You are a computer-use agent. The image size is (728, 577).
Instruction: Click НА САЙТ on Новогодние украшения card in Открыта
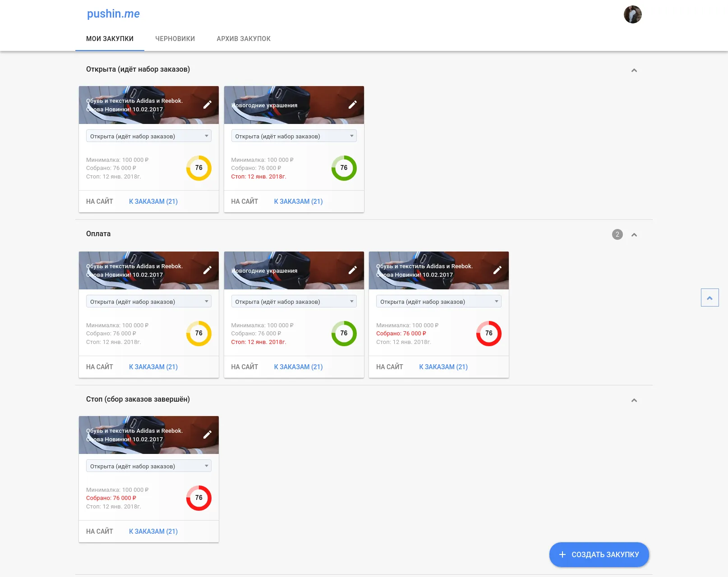click(244, 201)
